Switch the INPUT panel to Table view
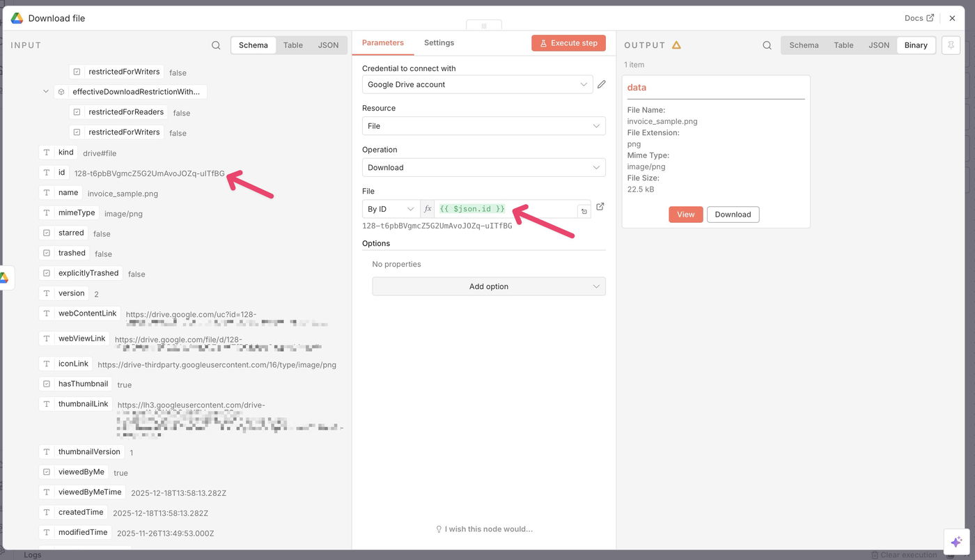This screenshot has height=560, width=975. click(x=293, y=45)
